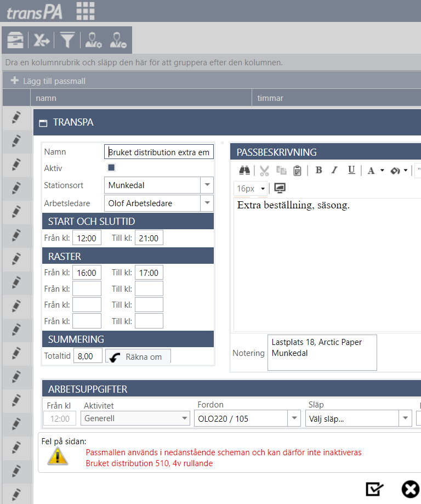421x504 pixels.
Task: Open the Aktivitet dropdown showing Generell
Action: (135, 418)
